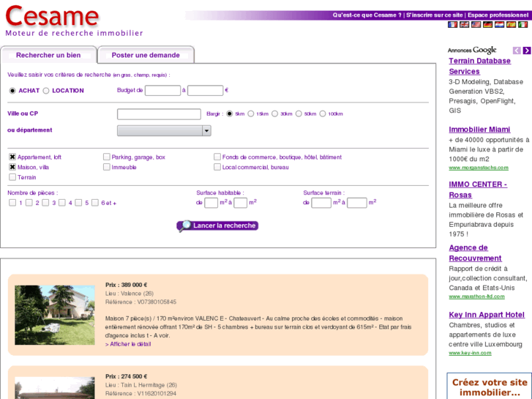Tick the 1 pièce checkbox

12,203
